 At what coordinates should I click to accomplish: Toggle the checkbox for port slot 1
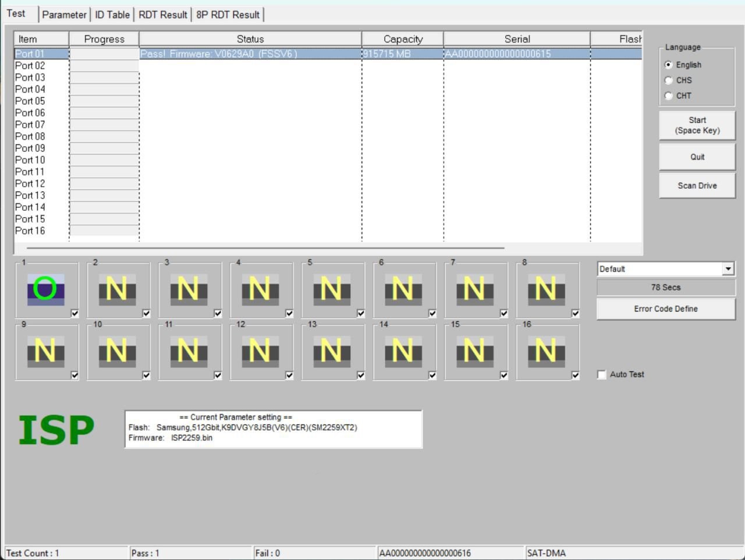(74, 313)
